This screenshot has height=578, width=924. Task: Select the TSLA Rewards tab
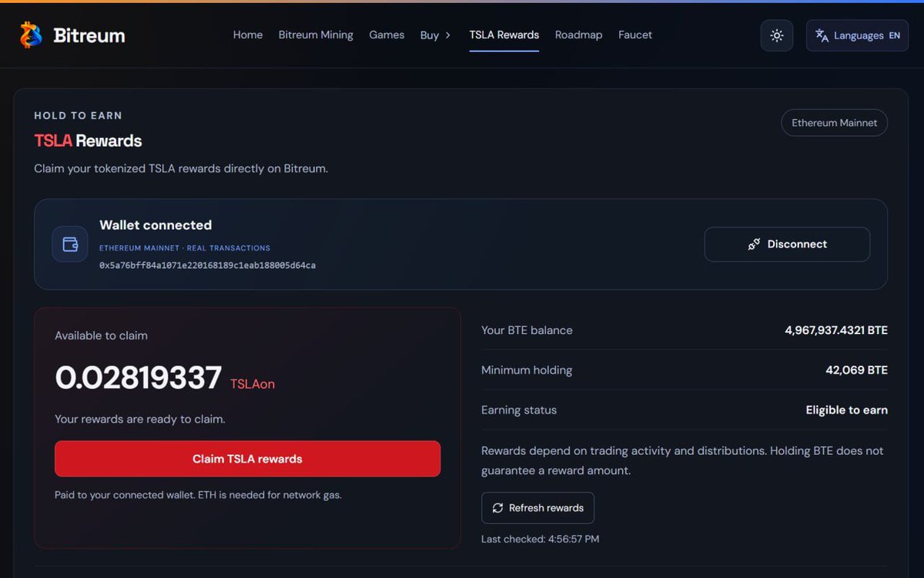(x=504, y=35)
